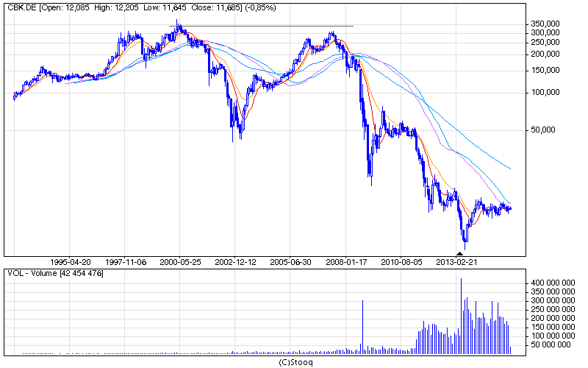Click the 1997-11-06 date label
588x368 pixels.
tap(126, 262)
